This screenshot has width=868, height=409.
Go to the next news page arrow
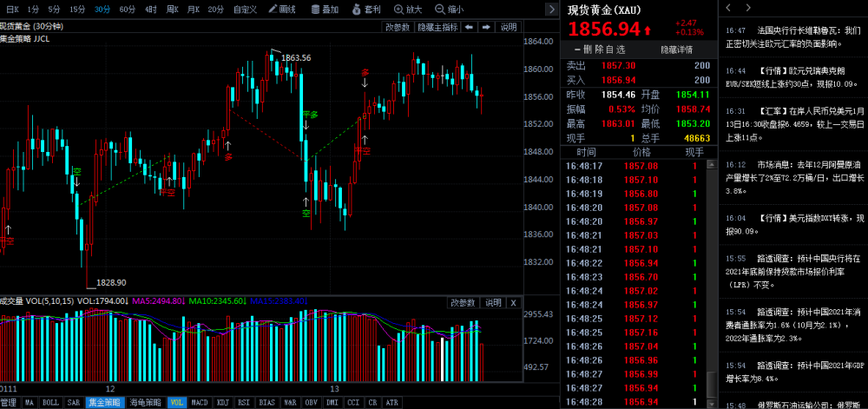749,8
